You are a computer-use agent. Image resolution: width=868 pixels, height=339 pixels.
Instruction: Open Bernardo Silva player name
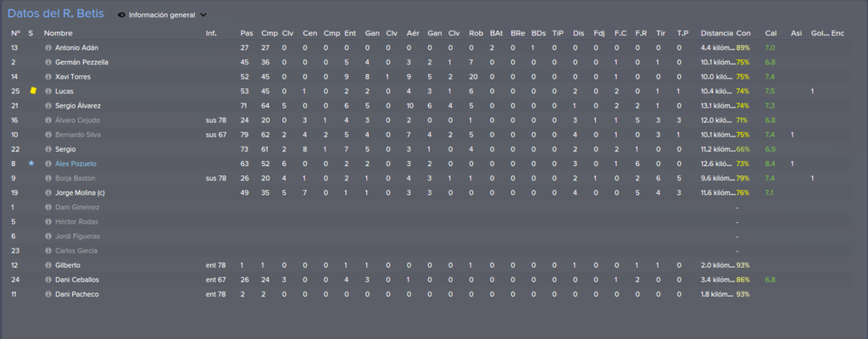[x=77, y=135]
